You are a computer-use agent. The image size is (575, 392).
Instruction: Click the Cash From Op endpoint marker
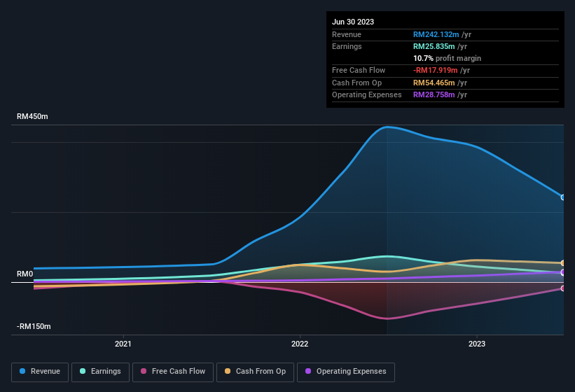pos(563,263)
